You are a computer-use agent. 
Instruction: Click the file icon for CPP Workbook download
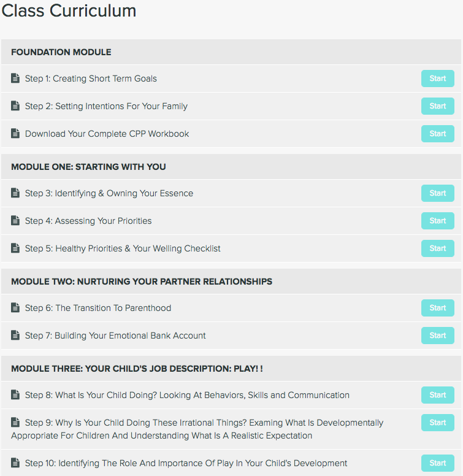tap(15, 133)
